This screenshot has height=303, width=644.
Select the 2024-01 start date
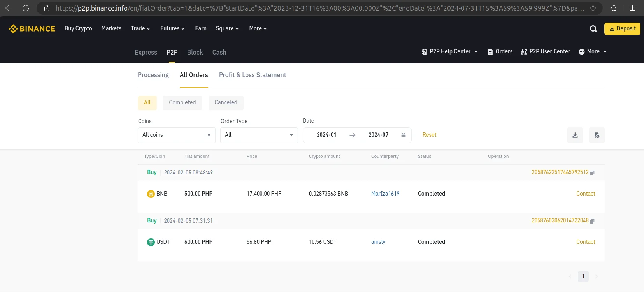coord(326,135)
